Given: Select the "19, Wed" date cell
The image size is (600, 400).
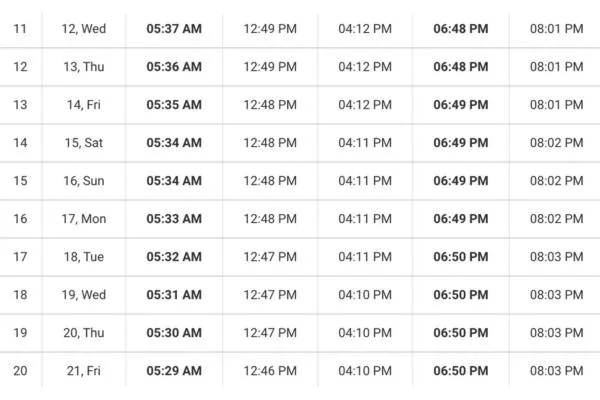Looking at the screenshot, I should click(x=84, y=295).
